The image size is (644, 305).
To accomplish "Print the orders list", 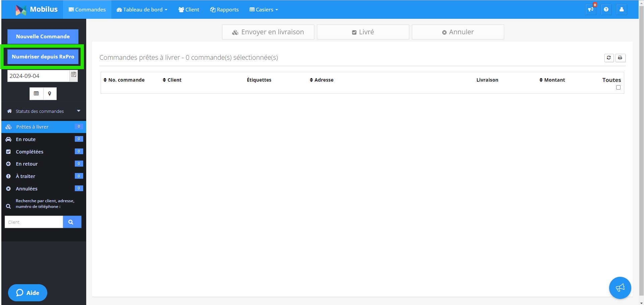I will click(x=620, y=58).
